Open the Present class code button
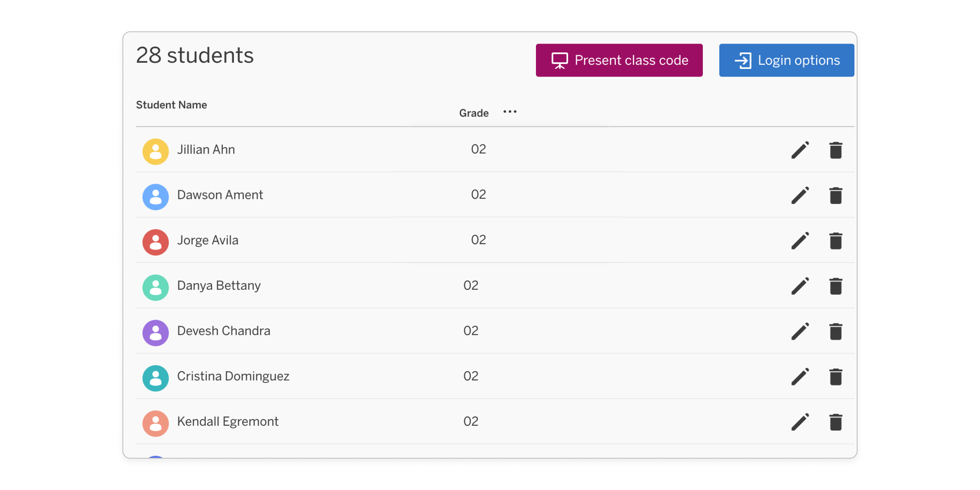This screenshot has width=980, height=490. click(619, 60)
